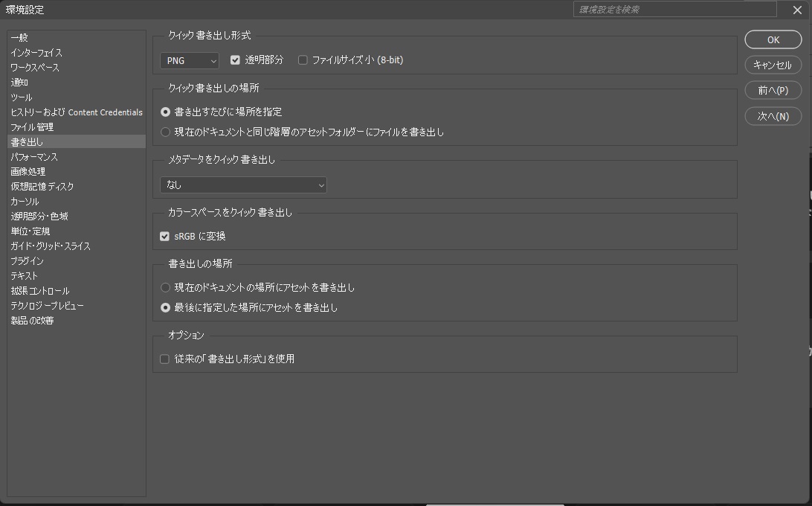The width and height of the screenshot is (812, 506).
Task: Close the 環境設定 dialog with the X icon
Action: (797, 10)
